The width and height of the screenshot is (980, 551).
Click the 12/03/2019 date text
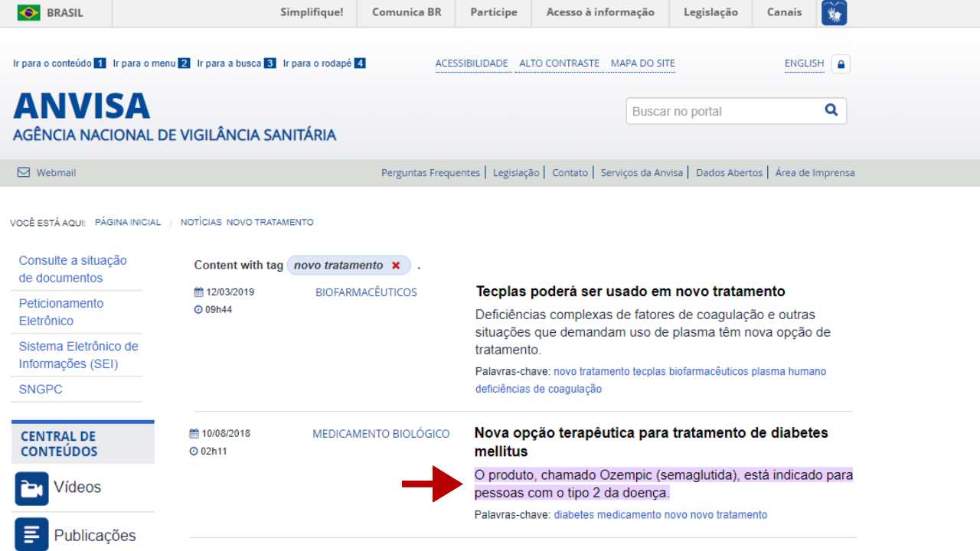230,292
